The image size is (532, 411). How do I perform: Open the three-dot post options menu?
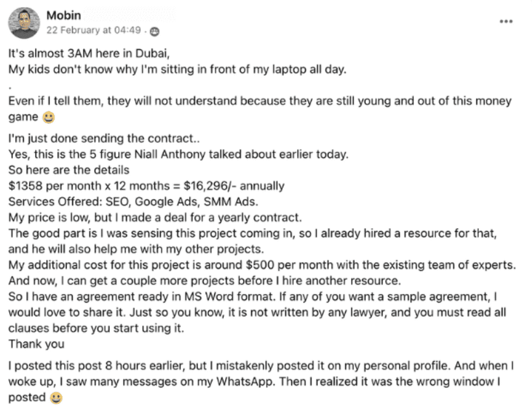tap(506, 21)
